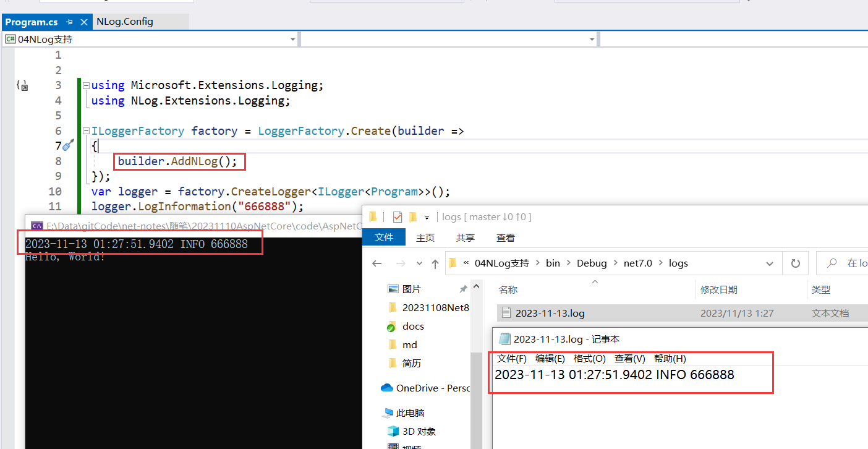Viewport: 868px width, 449px height.
Task: Click the address bar folder icon
Action: (453, 263)
